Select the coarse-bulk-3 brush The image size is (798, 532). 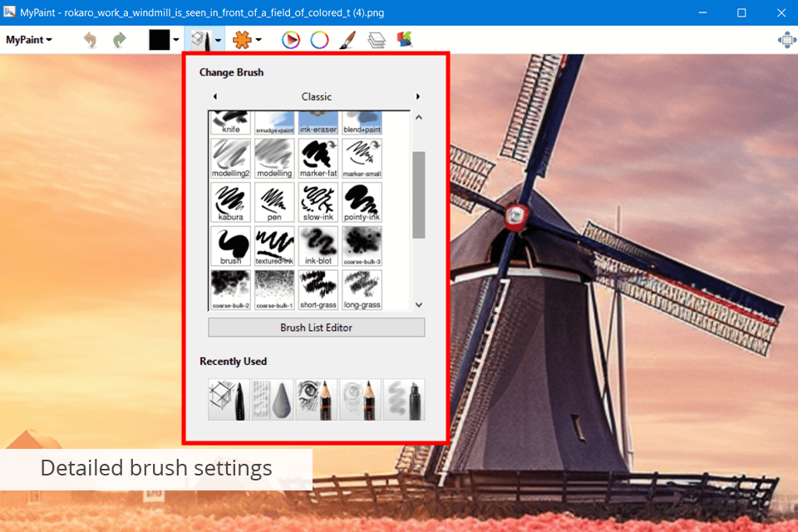(x=362, y=246)
